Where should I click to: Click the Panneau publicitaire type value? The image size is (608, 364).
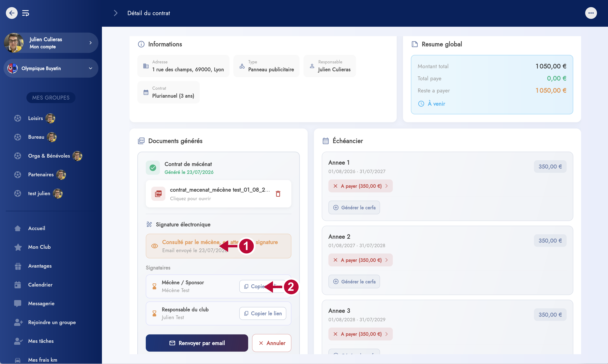[x=271, y=70]
